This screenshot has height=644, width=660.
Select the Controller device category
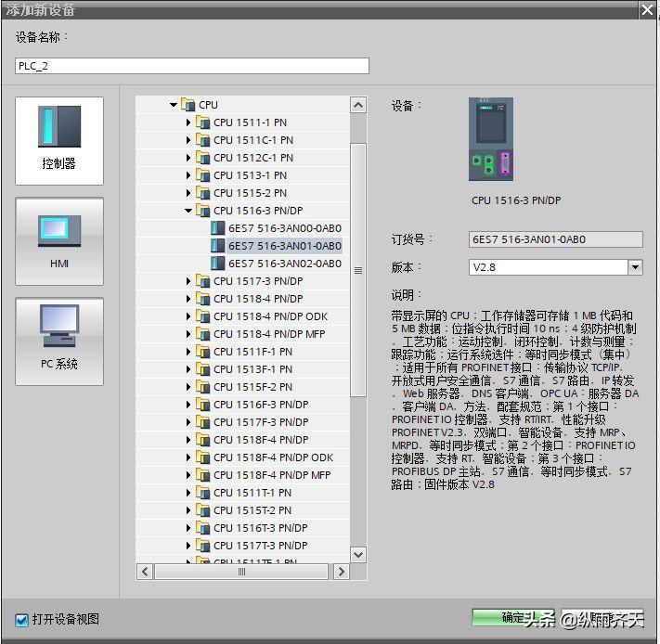click(59, 140)
